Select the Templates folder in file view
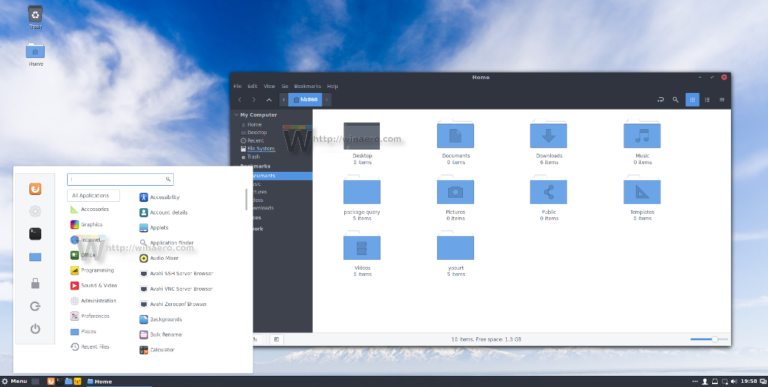Viewport: 768px width, 387px height. coord(642,197)
